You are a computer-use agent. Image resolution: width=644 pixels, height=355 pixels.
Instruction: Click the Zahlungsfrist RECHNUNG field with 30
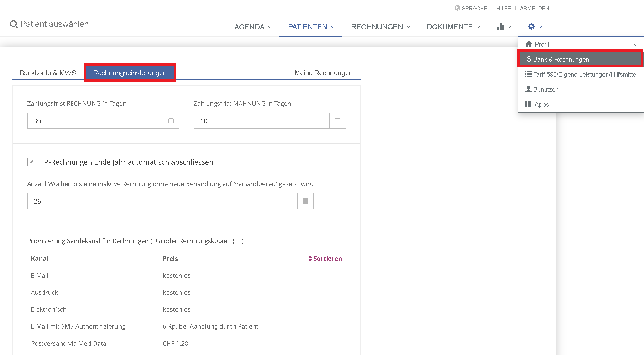(95, 121)
